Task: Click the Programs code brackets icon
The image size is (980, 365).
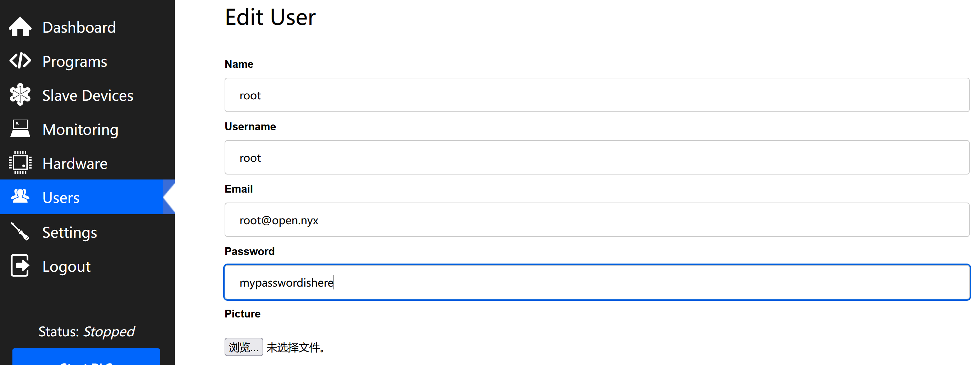Action: (x=20, y=61)
